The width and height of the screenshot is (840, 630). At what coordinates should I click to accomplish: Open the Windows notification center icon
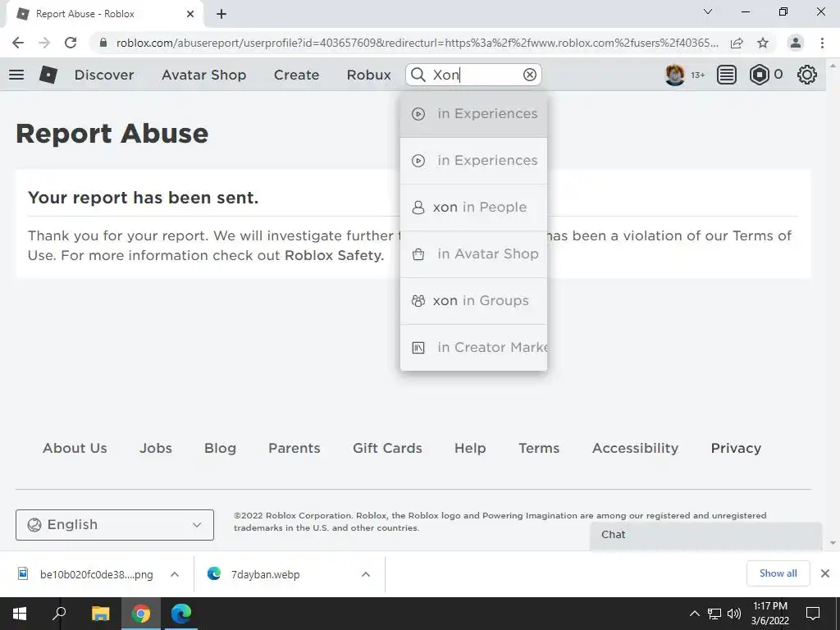pos(813,614)
